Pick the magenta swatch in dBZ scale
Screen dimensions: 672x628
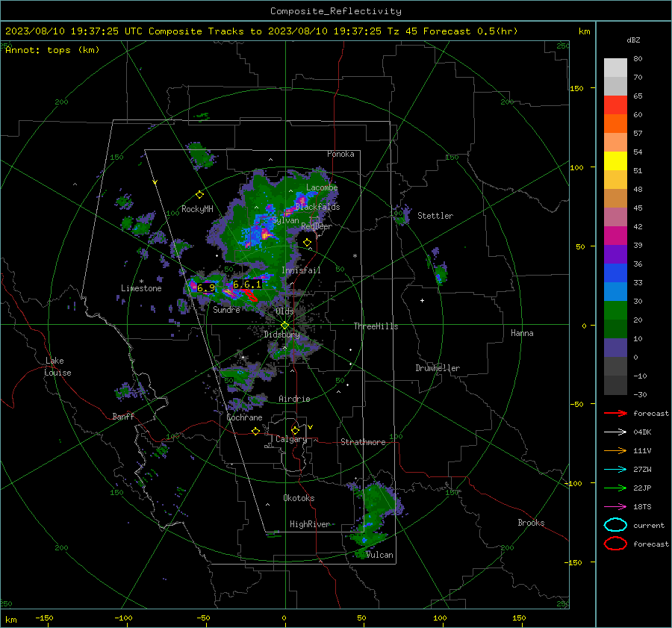click(615, 236)
